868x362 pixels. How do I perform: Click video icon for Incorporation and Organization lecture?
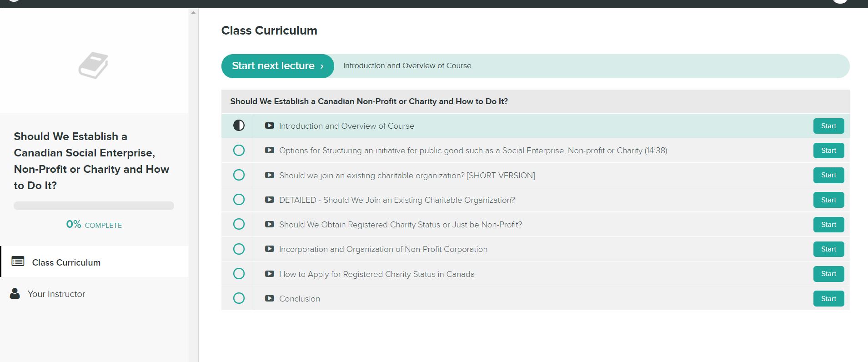point(270,249)
